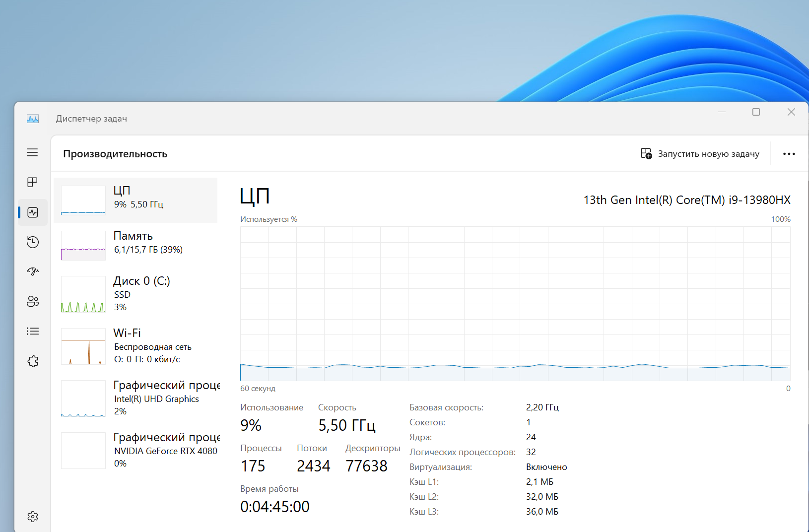
Task: Click the large CPU usage graph
Action: click(515, 304)
